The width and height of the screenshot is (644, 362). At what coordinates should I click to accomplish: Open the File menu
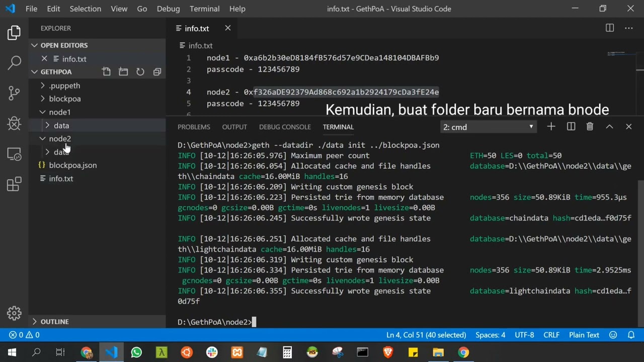pyautogui.click(x=31, y=9)
